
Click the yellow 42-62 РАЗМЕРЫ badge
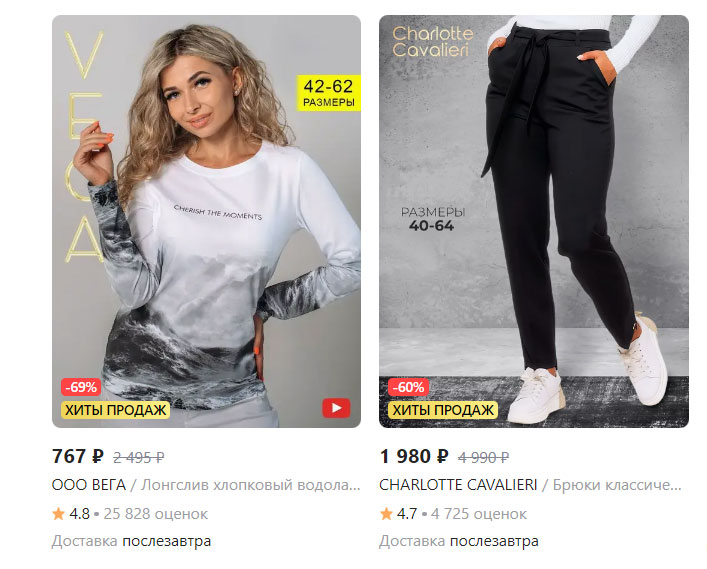[329, 93]
